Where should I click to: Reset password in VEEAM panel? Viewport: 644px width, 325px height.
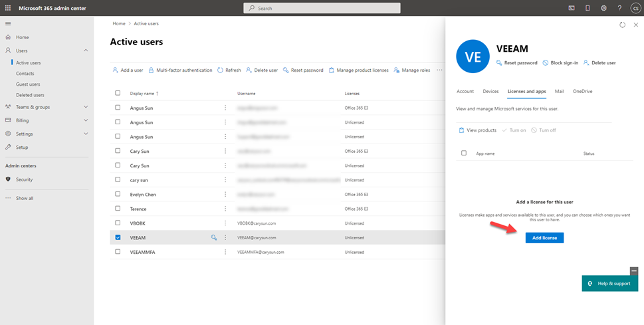pos(516,63)
